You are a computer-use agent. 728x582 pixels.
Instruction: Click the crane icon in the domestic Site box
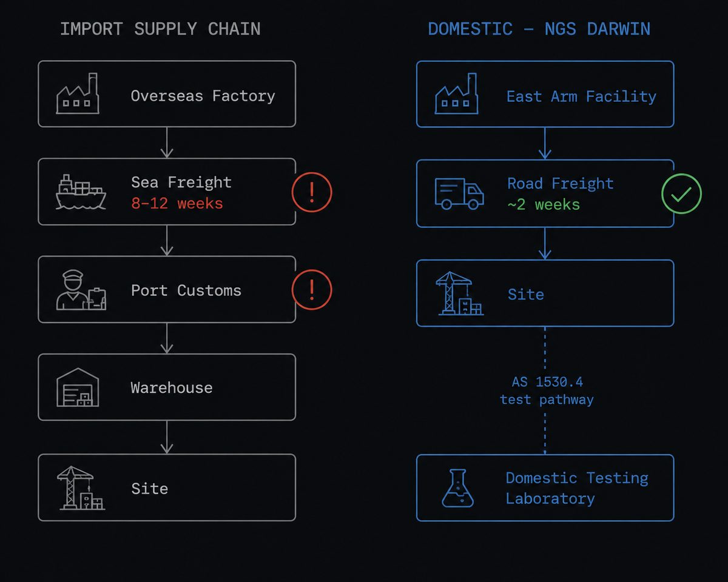tap(460, 293)
